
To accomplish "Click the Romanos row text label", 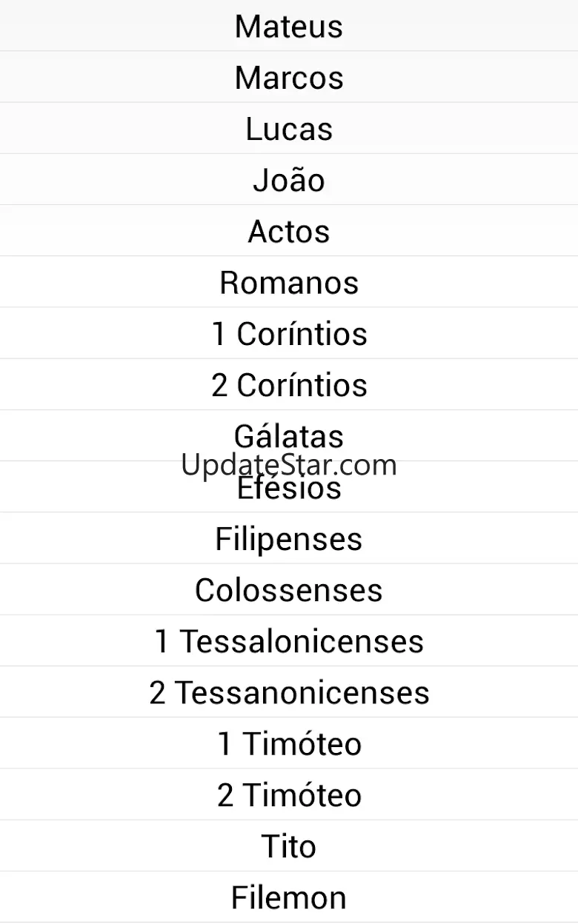I will (x=289, y=282).
